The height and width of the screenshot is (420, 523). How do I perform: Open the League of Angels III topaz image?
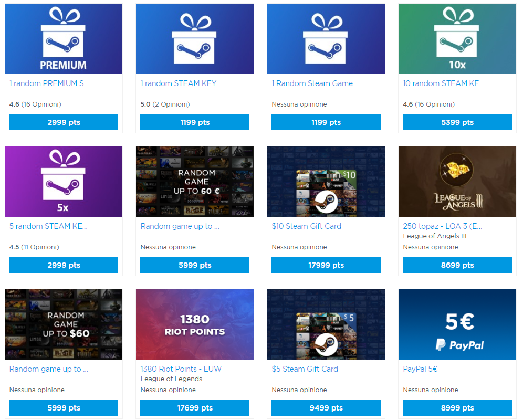click(x=457, y=182)
